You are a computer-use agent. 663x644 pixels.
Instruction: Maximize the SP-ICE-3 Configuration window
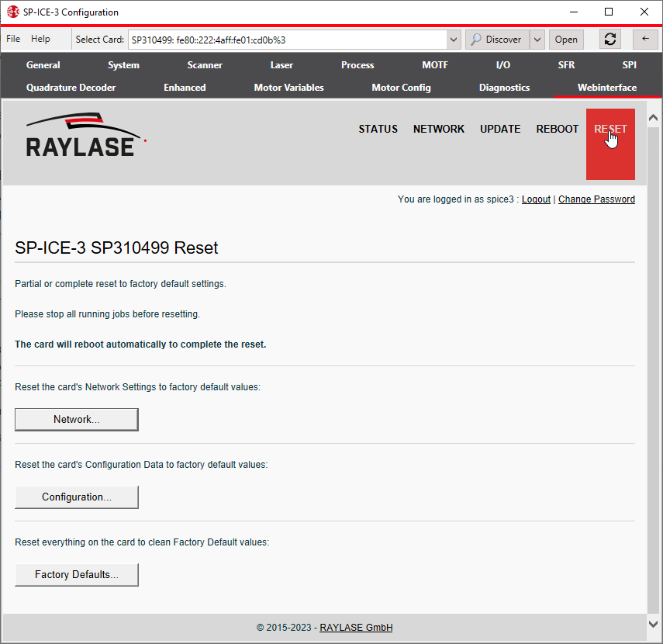[609, 12]
